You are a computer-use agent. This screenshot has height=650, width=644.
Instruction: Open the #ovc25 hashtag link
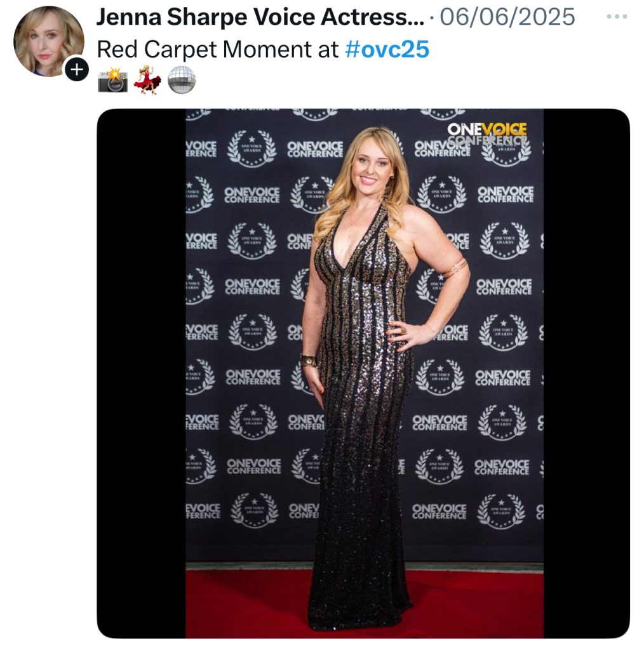(387, 50)
